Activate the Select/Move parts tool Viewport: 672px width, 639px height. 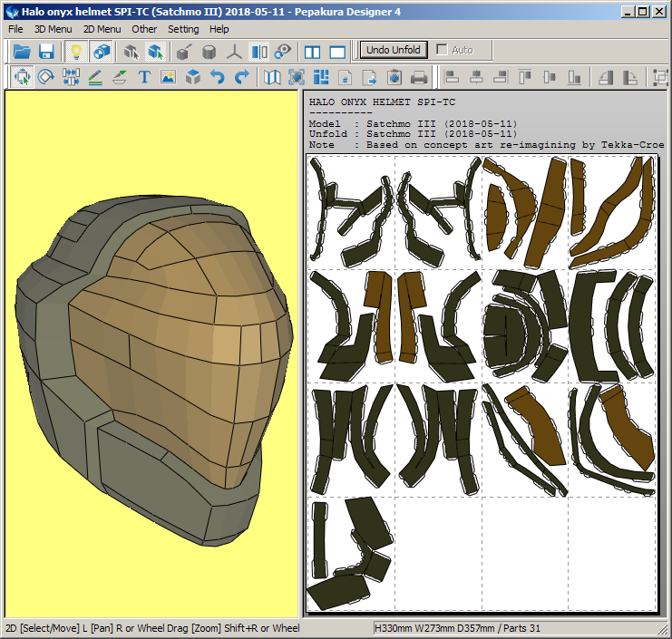(22, 77)
